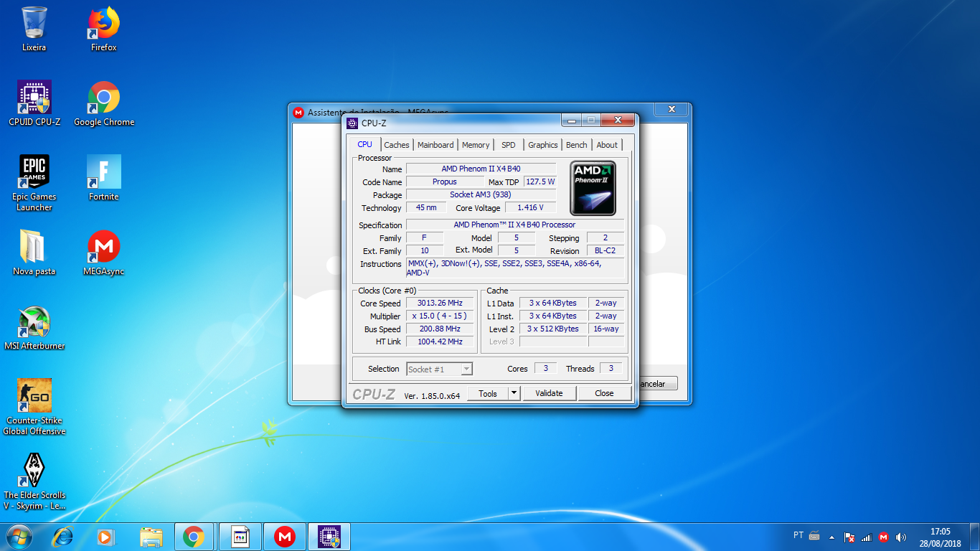The width and height of the screenshot is (980, 551).
Task: Launch Firefox from the desktop
Action: tap(103, 29)
